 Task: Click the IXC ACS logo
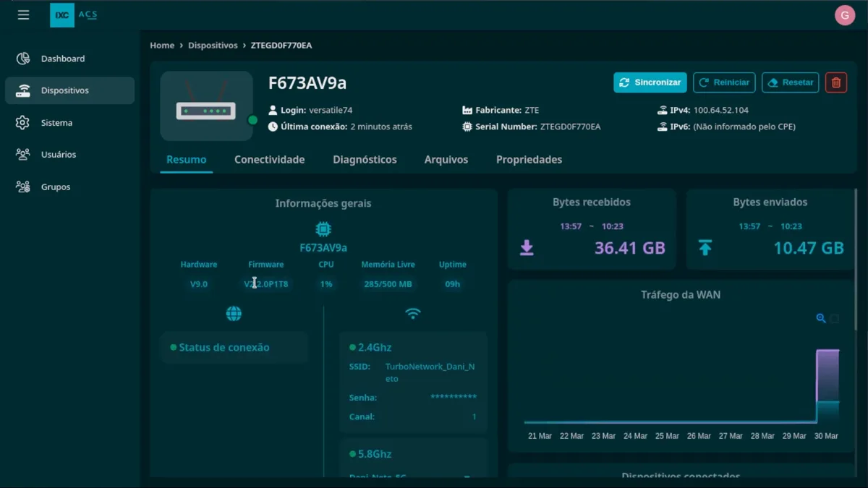75,14
